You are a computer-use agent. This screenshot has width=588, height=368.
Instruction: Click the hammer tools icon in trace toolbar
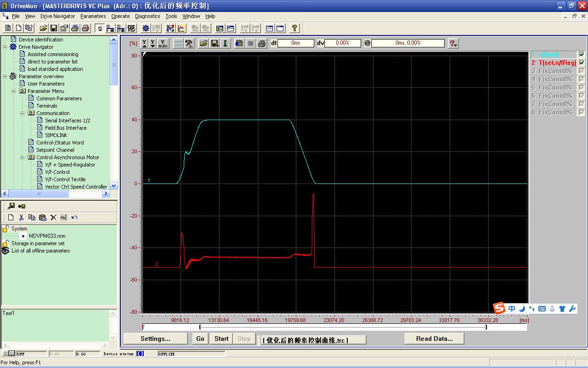[x=189, y=43]
